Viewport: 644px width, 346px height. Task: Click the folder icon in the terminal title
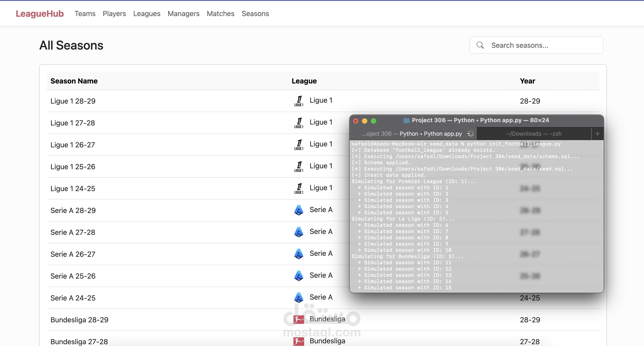[406, 121]
